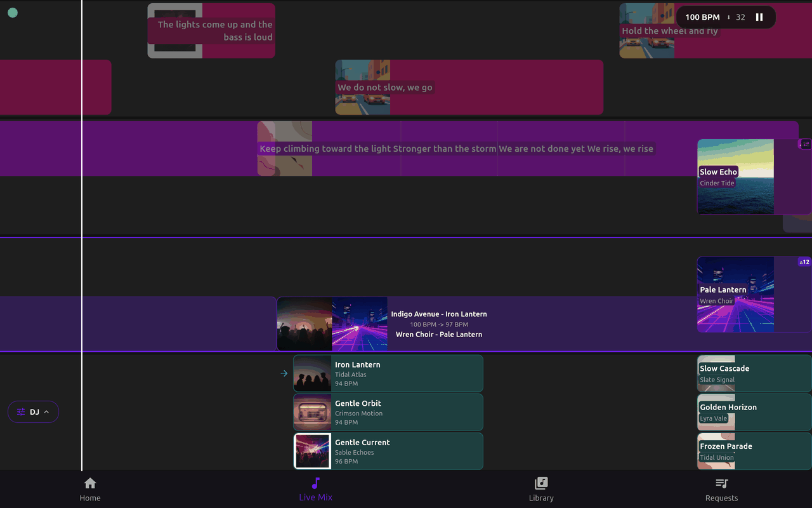Click the Live Mix music note icon

316,483
